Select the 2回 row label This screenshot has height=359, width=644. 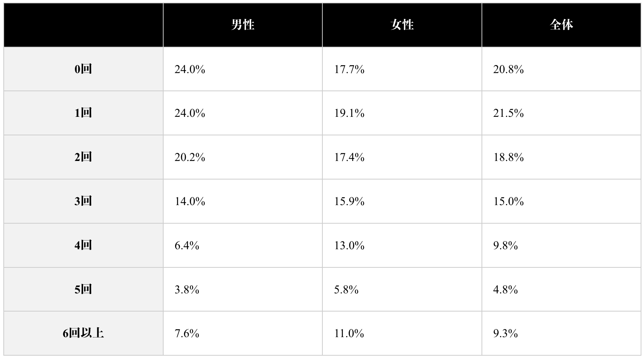(83, 157)
